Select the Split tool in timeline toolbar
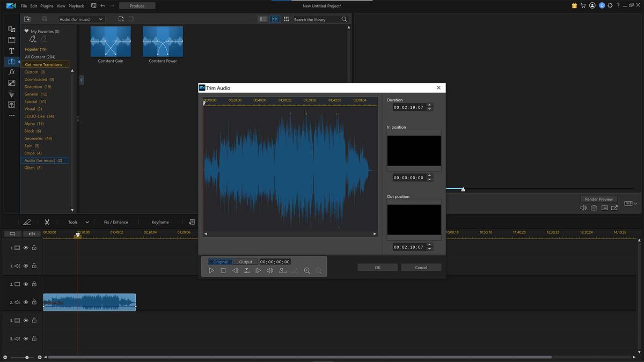The width and height of the screenshot is (644, 362). (47, 221)
